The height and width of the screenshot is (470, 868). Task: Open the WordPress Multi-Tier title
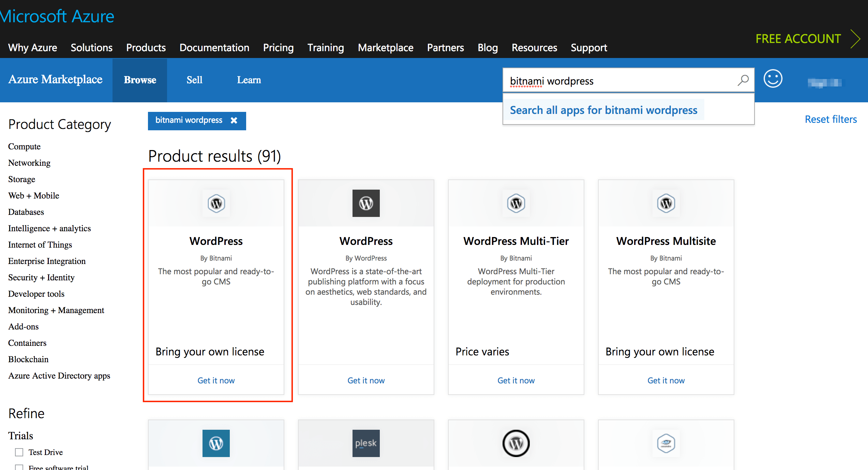tap(516, 241)
